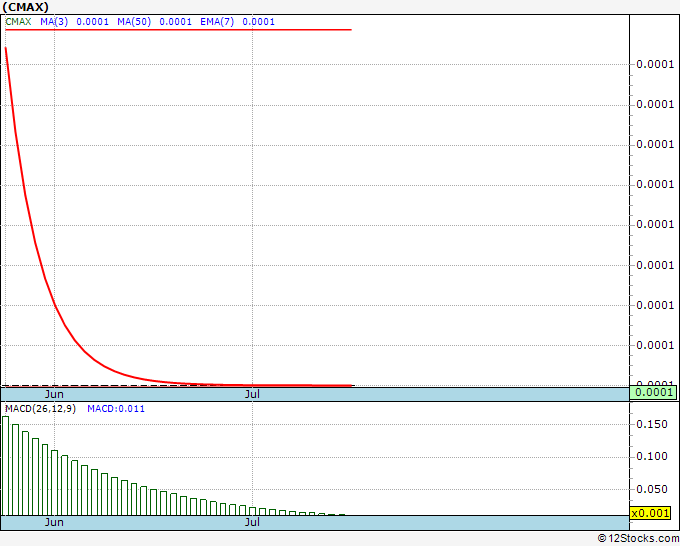Screen dimensions: 680x546
Task: Click the yellow x0.001 scale tag
Action: (650, 513)
